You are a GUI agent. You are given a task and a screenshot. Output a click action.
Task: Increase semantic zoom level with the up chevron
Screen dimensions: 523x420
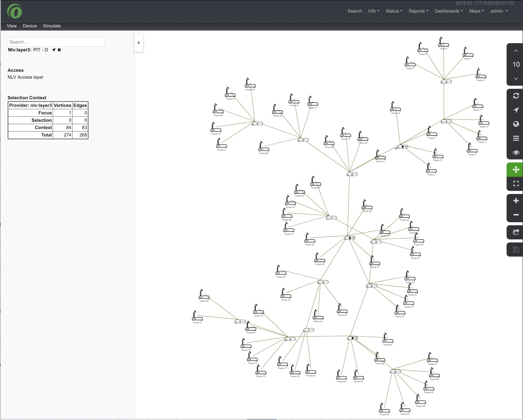tap(516, 51)
